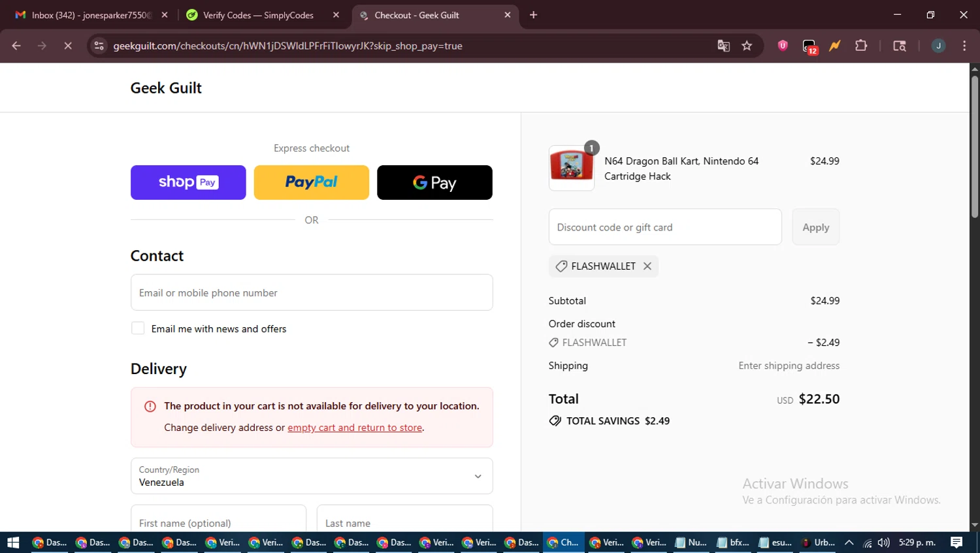
Task: Open Chrome three-dot menu
Action: click(x=964, y=46)
